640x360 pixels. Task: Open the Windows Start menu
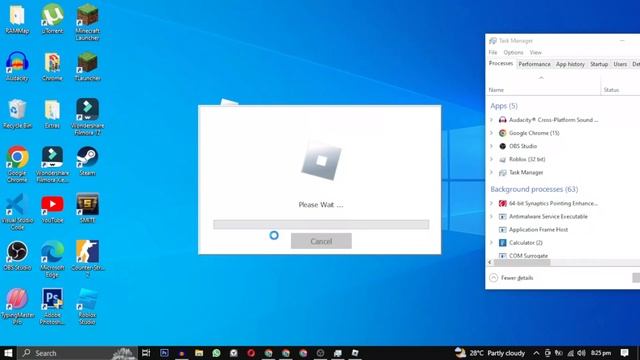(8, 353)
